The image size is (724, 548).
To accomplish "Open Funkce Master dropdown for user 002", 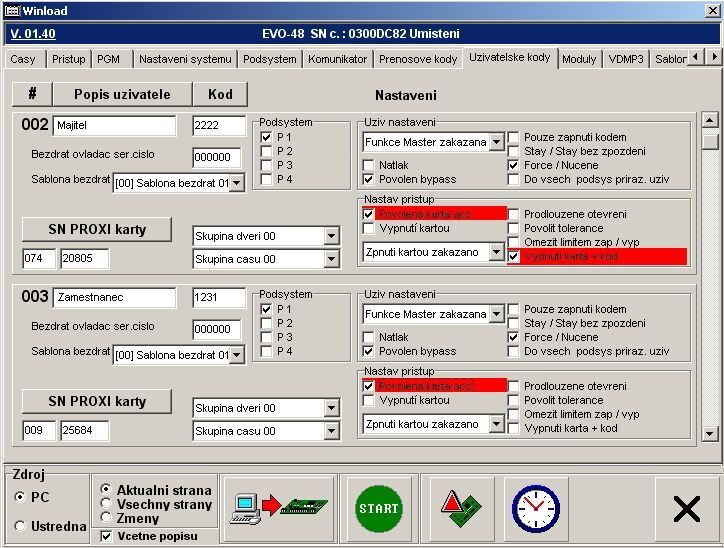I will pyautogui.click(x=496, y=143).
